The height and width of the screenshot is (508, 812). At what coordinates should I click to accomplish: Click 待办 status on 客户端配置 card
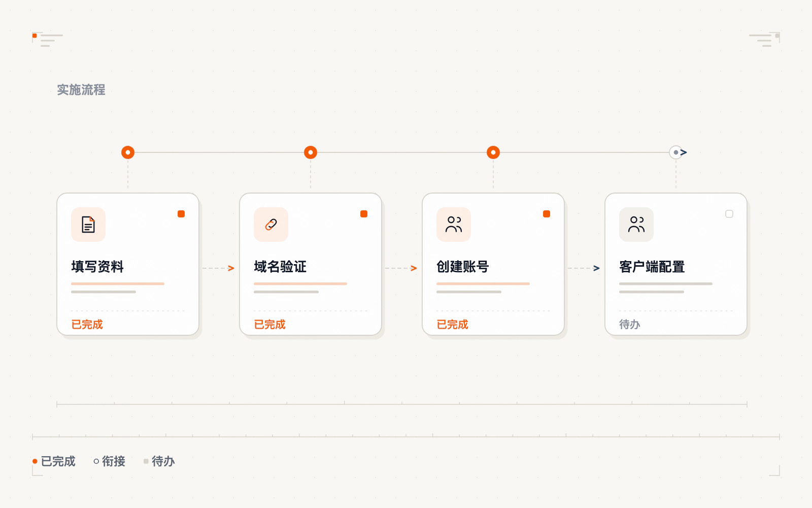pyautogui.click(x=630, y=325)
